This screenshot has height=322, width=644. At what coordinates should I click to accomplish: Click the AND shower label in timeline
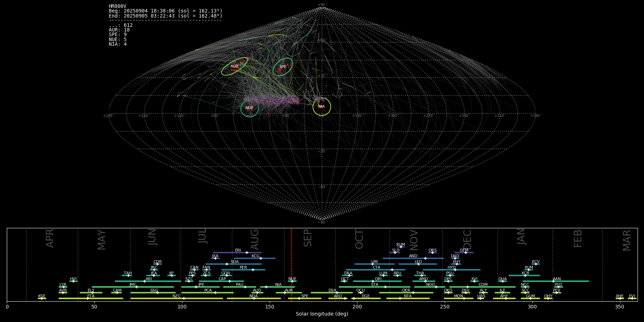[413, 256]
